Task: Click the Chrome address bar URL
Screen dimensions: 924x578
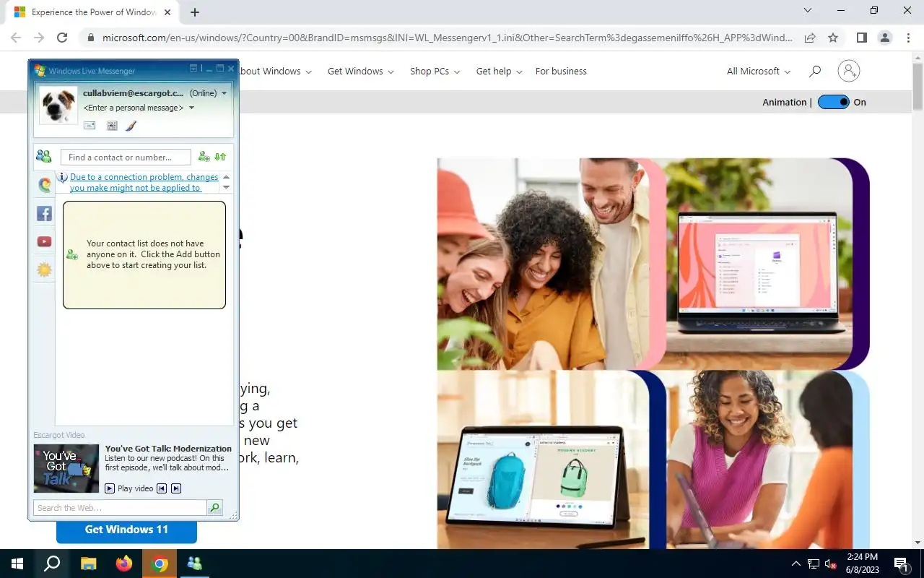Action: [448, 38]
